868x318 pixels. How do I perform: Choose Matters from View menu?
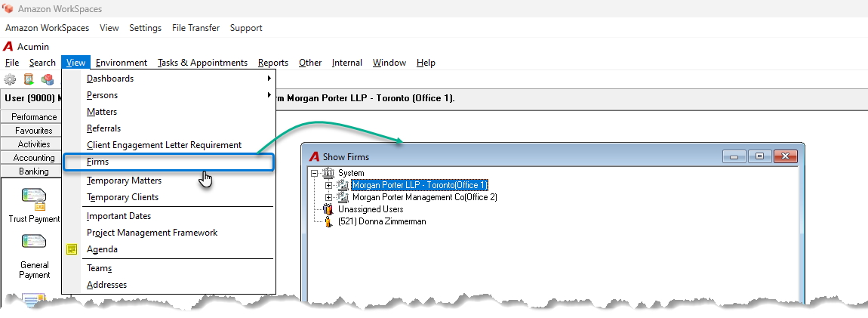(x=169, y=112)
